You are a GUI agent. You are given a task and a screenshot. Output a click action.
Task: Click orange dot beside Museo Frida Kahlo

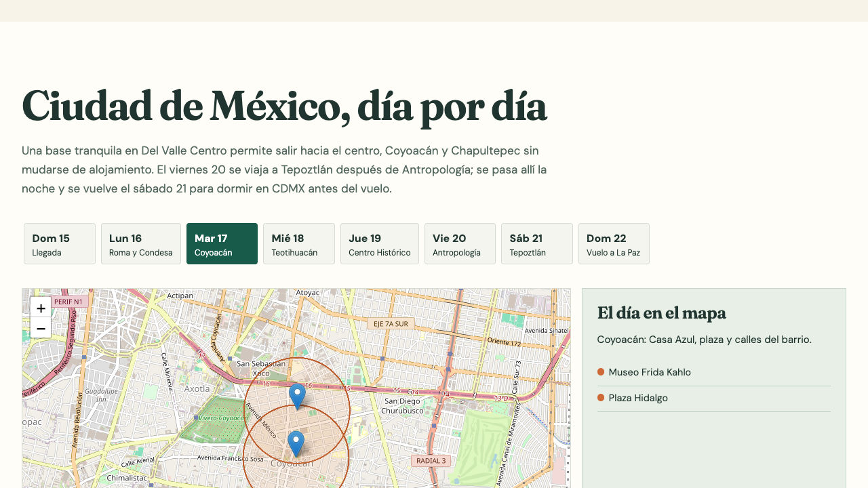pyautogui.click(x=601, y=372)
